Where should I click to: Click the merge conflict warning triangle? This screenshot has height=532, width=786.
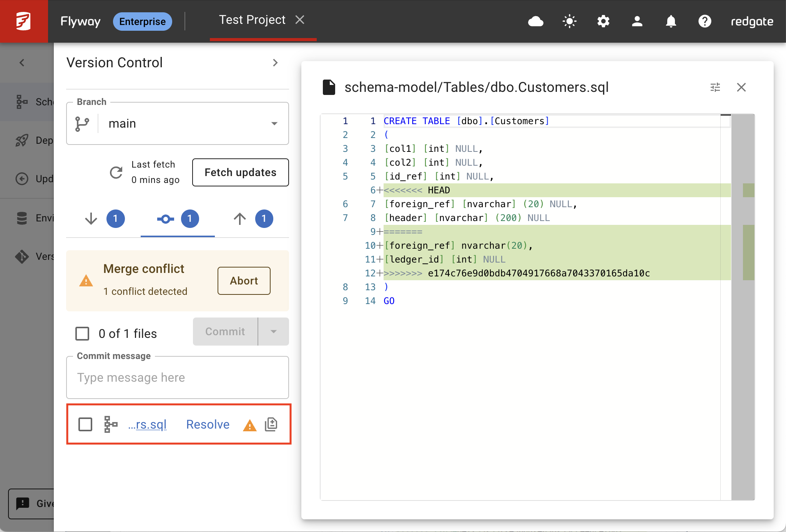pos(86,281)
